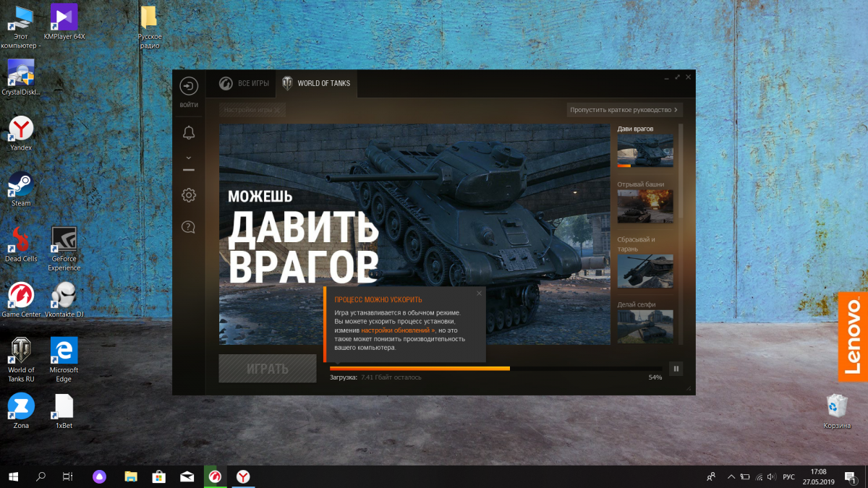Select Этот компьютер desktop icon
The width and height of the screenshot is (868, 488).
pyautogui.click(x=22, y=27)
